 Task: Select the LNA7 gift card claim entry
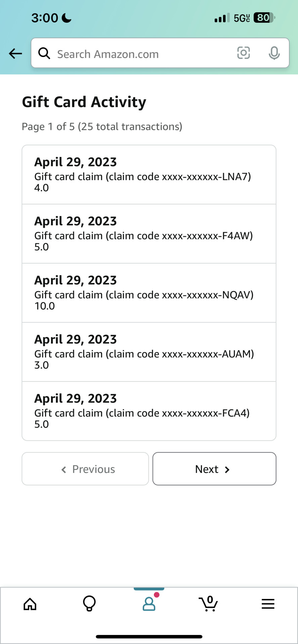click(149, 175)
